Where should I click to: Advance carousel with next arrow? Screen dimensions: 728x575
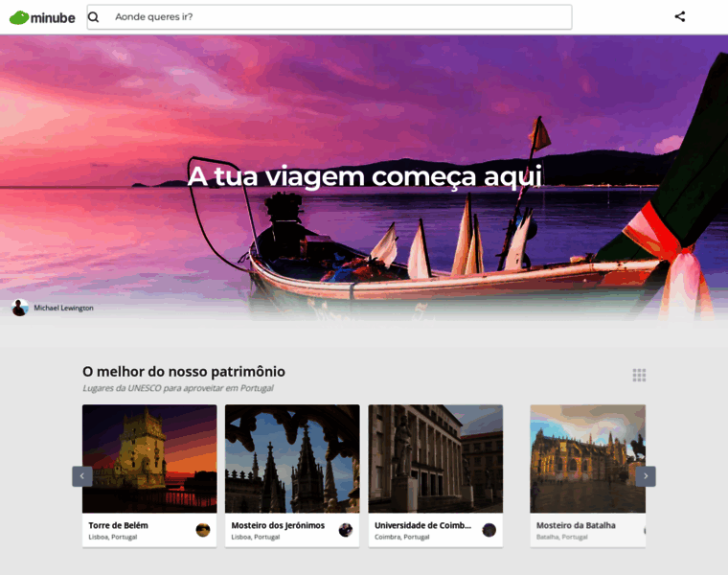(x=646, y=476)
